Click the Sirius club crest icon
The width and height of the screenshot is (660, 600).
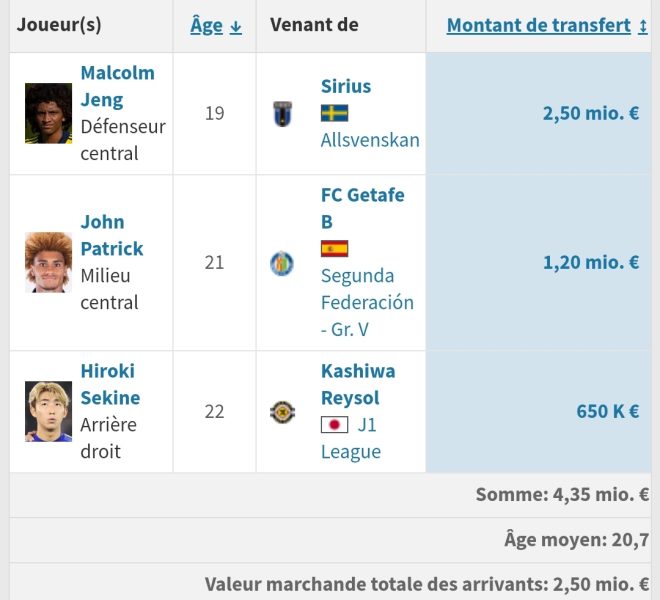tap(282, 113)
